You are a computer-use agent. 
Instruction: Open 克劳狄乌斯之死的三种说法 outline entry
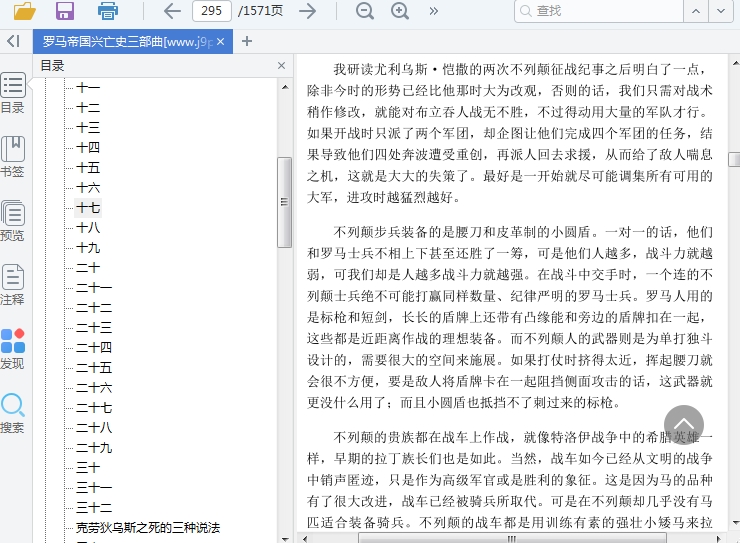point(148,527)
